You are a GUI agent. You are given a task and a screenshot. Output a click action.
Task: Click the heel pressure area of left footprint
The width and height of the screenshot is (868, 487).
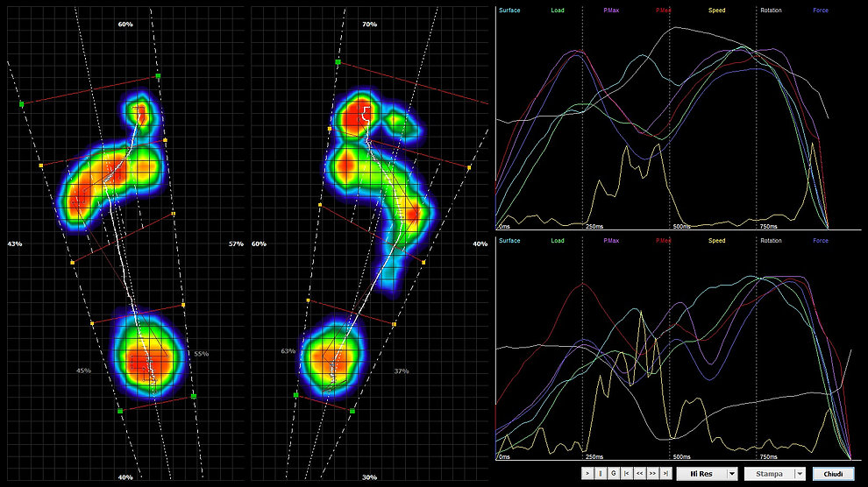click(149, 356)
